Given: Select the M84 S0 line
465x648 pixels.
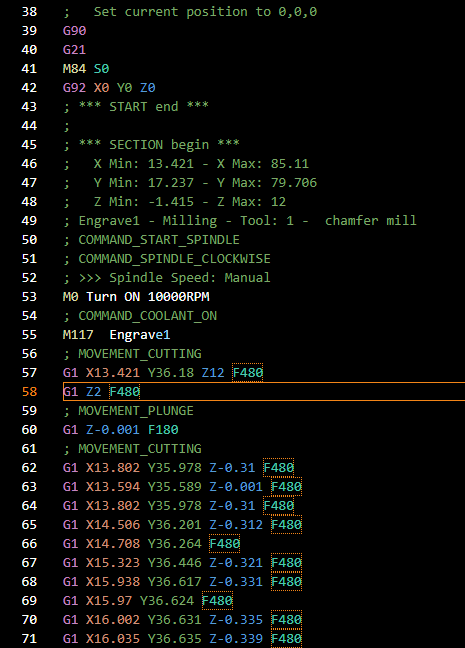Looking at the screenshot, I should click(x=86, y=69).
